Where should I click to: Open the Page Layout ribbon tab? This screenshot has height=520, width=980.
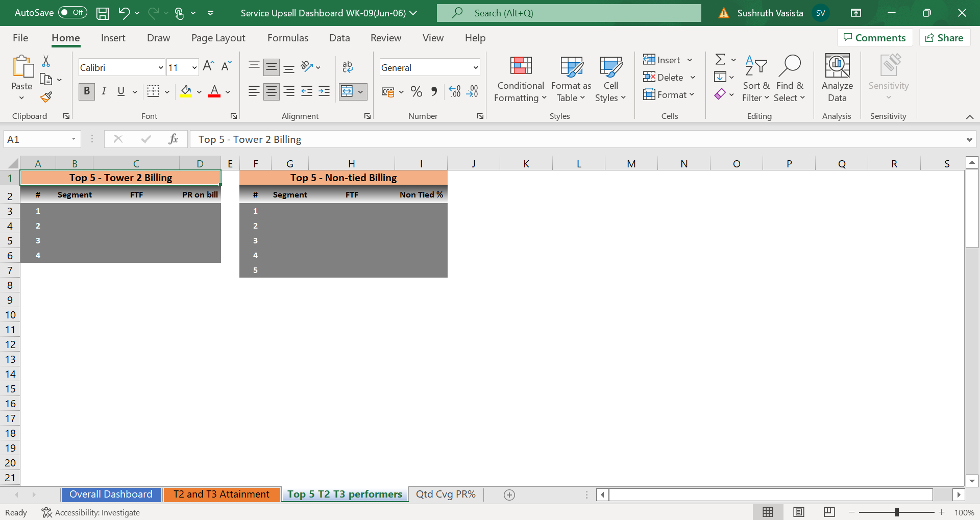[x=218, y=38]
